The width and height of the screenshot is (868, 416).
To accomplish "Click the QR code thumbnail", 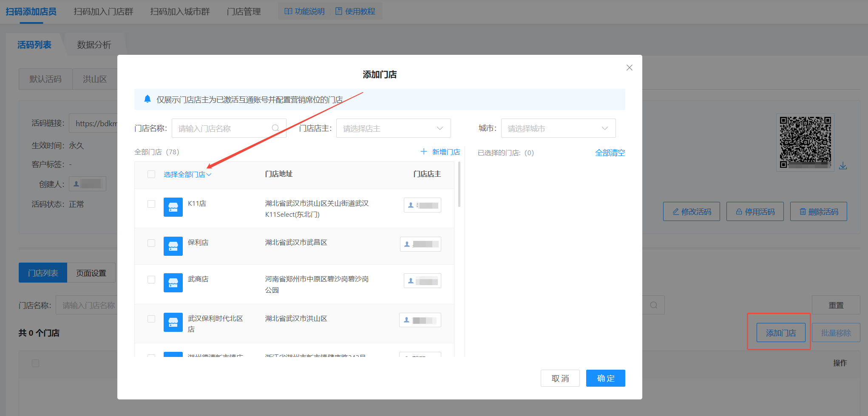I will pyautogui.click(x=805, y=142).
